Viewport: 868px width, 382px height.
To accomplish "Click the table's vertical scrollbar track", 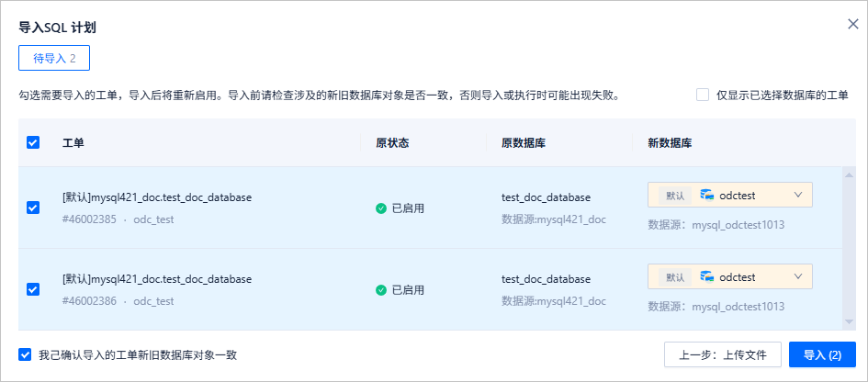I will [848, 249].
